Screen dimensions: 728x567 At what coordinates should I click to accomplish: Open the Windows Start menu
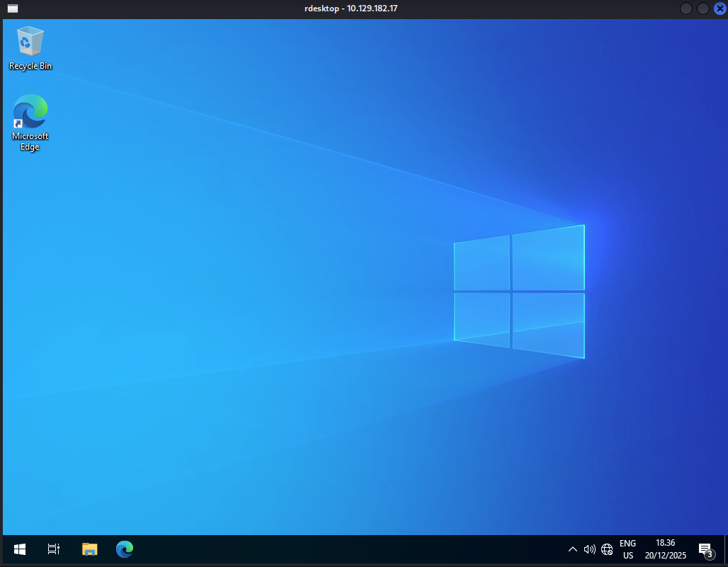(20, 549)
